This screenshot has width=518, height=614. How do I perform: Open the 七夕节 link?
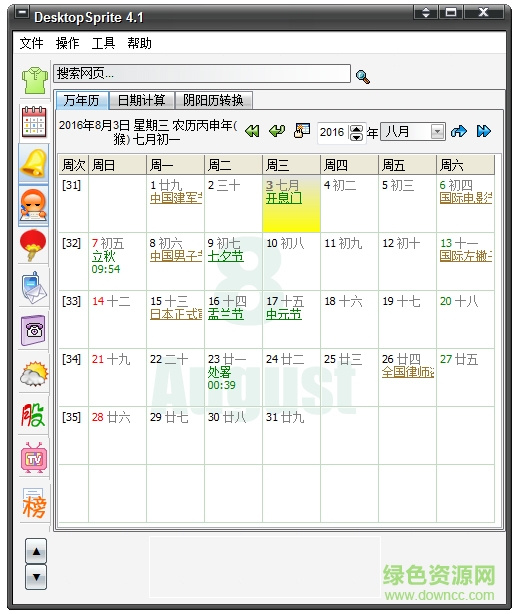click(x=226, y=256)
